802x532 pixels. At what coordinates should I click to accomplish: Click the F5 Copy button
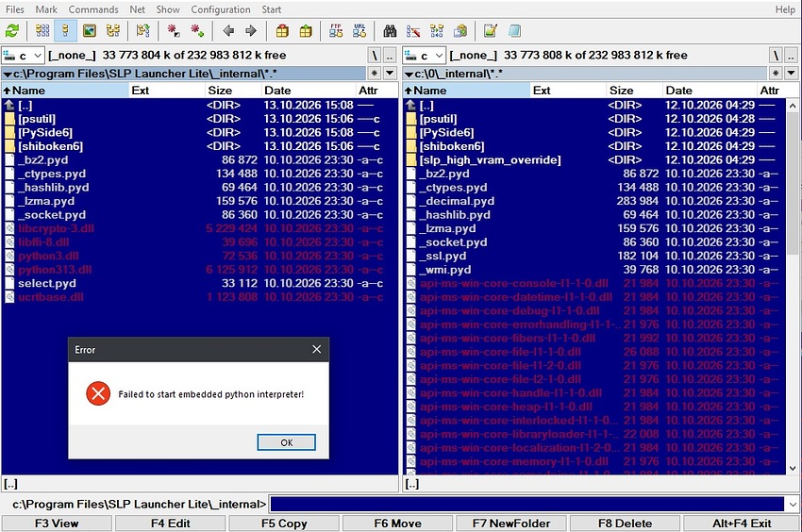click(x=284, y=524)
